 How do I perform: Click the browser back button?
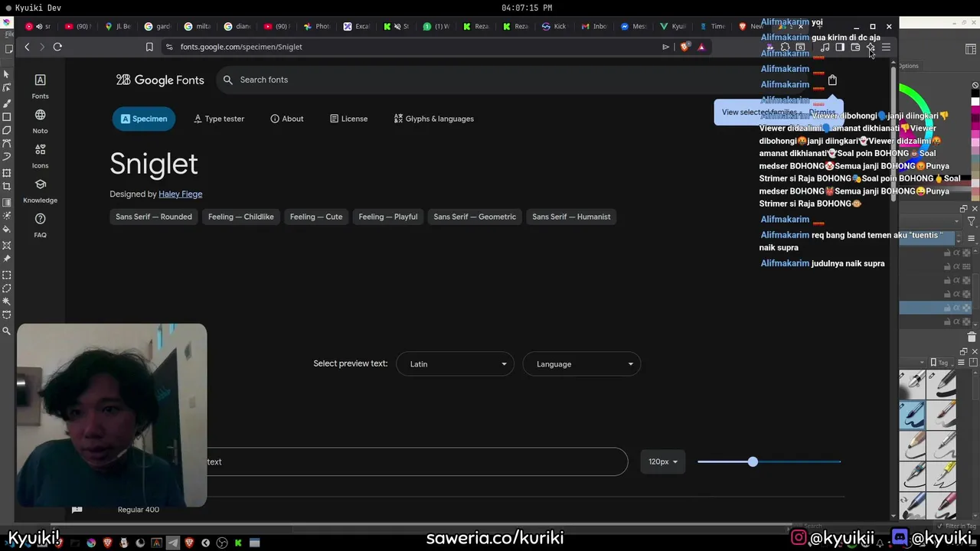pyautogui.click(x=27, y=47)
